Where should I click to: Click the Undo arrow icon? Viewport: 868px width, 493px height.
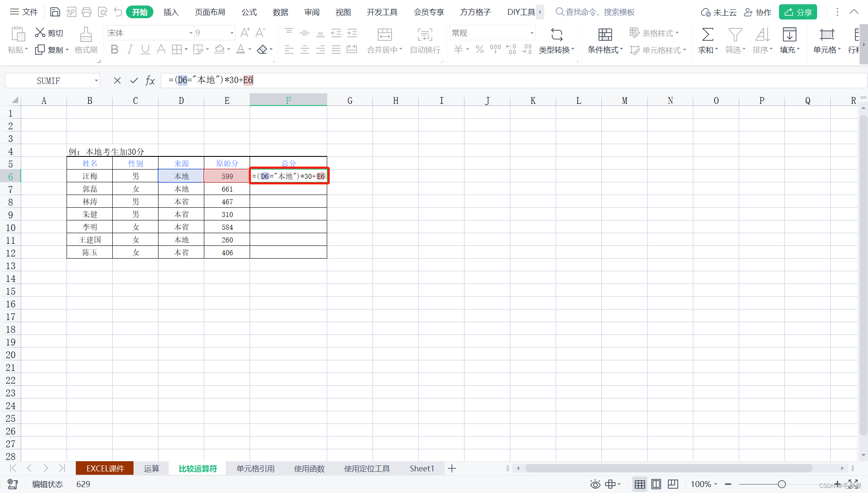coord(118,12)
